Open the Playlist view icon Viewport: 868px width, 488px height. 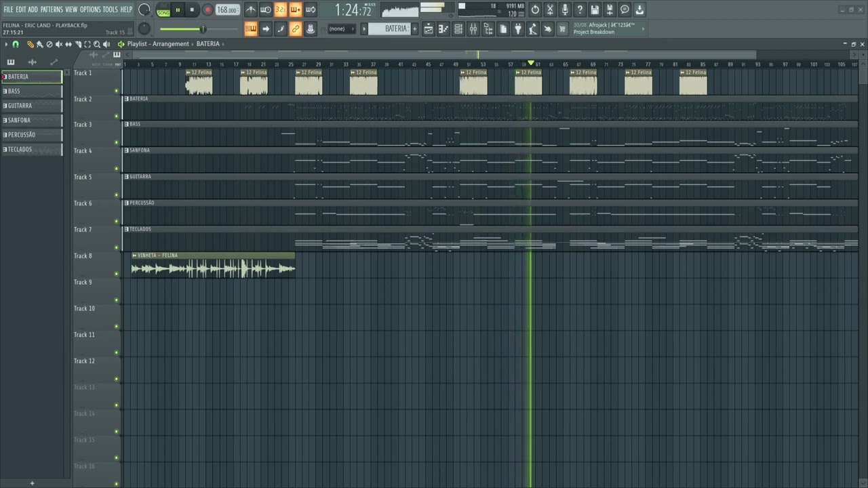(429, 28)
